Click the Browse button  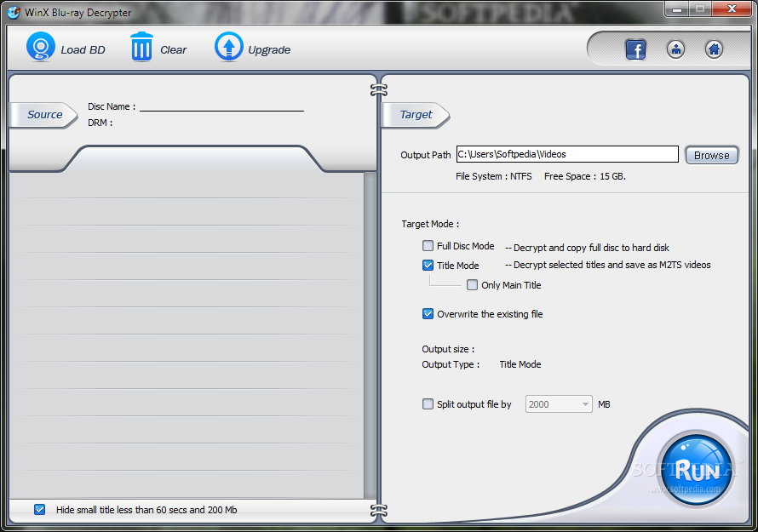click(712, 155)
